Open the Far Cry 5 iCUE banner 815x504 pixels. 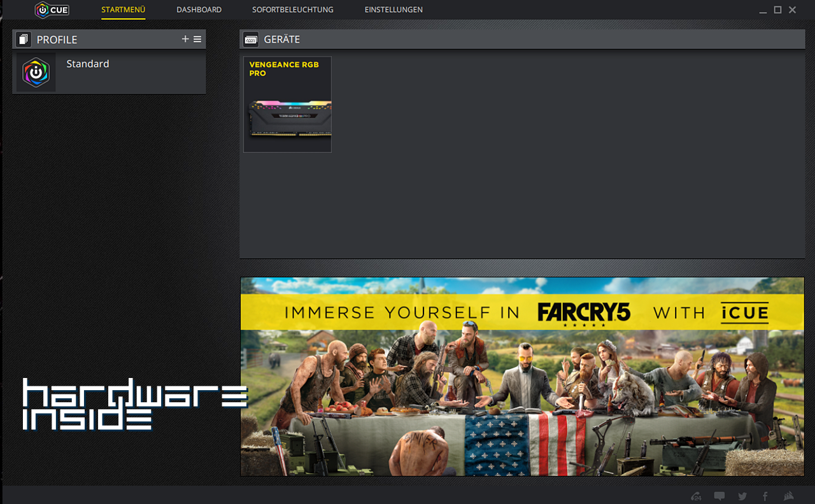pos(522,376)
